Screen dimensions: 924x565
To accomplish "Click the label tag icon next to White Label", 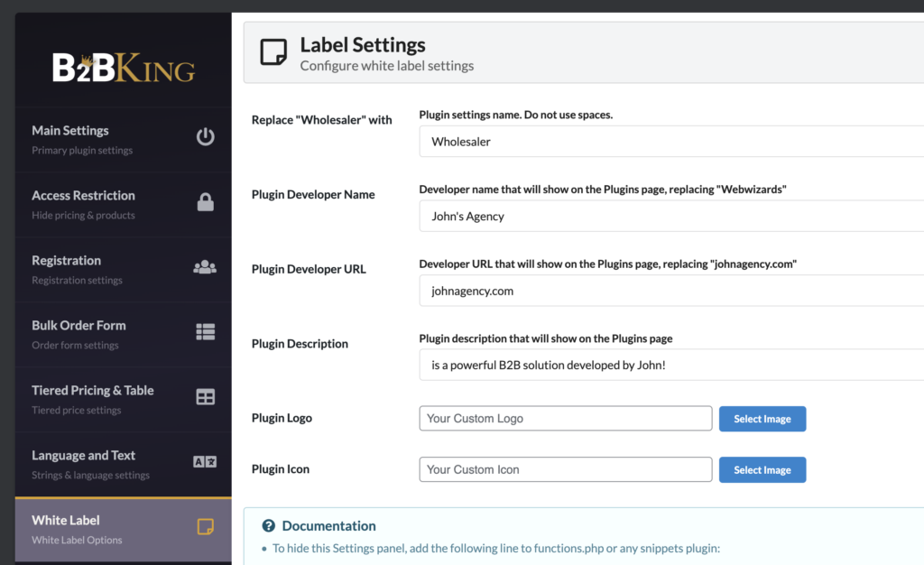I will click(205, 527).
